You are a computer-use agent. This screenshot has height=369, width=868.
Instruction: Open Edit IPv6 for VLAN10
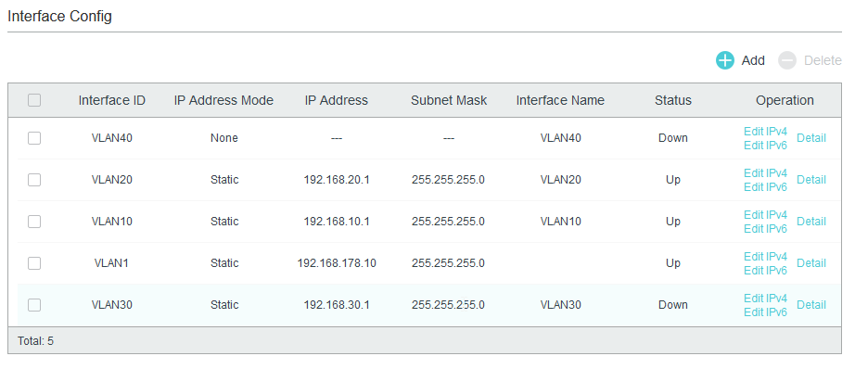[x=765, y=228]
